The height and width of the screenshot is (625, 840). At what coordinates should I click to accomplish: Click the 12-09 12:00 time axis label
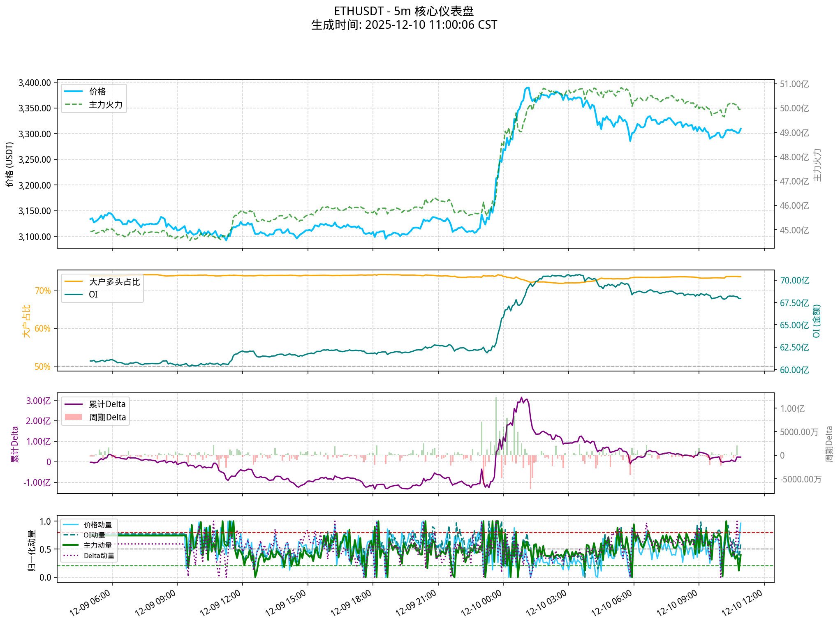coord(221,603)
